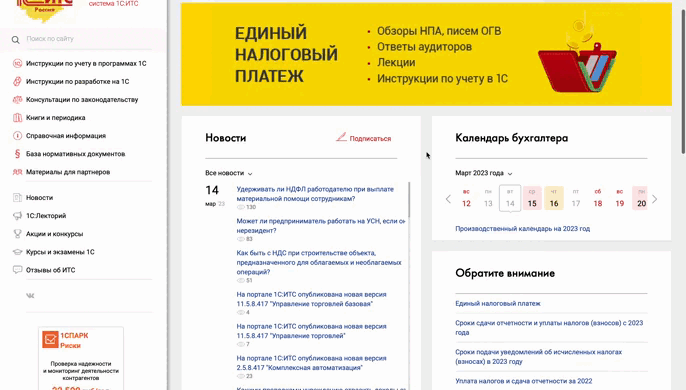Go to next calendar days arrow
The height and width of the screenshot is (390, 686).
tap(654, 199)
